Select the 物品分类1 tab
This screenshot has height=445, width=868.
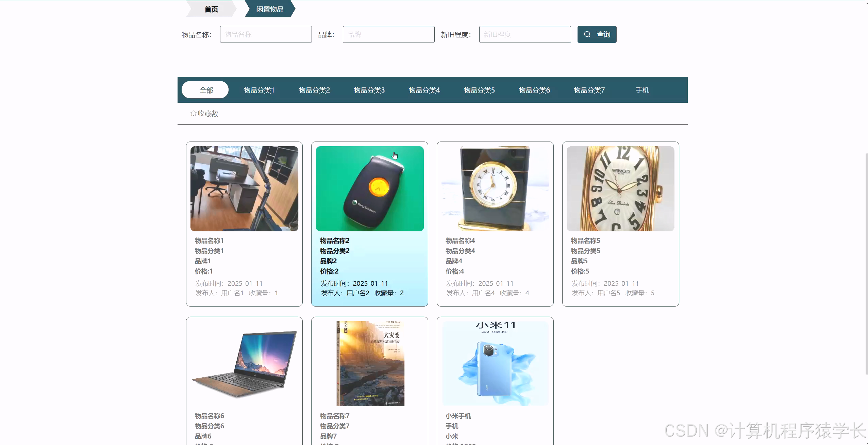(259, 90)
